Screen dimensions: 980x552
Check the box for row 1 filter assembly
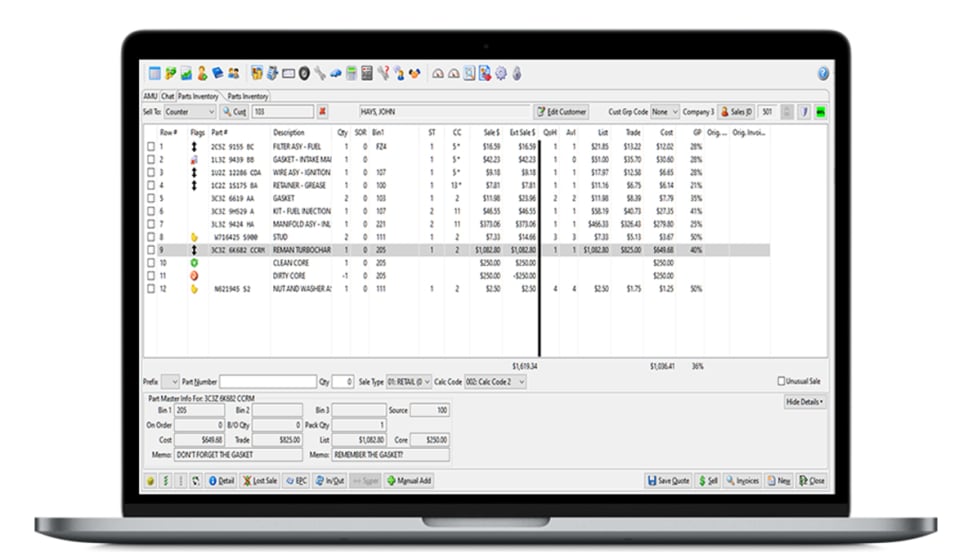[x=151, y=146]
